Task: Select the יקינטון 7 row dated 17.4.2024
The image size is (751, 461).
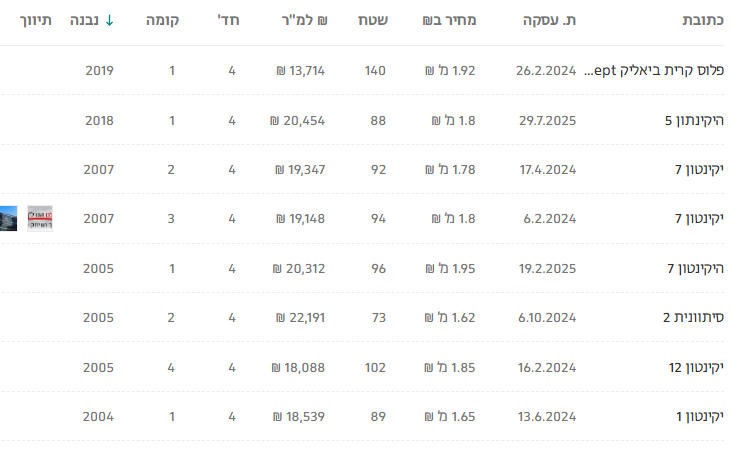Action: pos(699,170)
